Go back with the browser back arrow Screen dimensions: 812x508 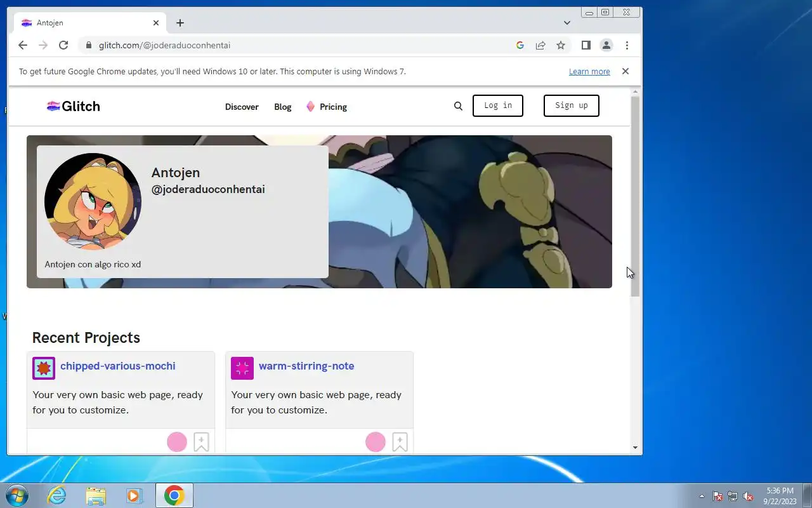[23, 45]
